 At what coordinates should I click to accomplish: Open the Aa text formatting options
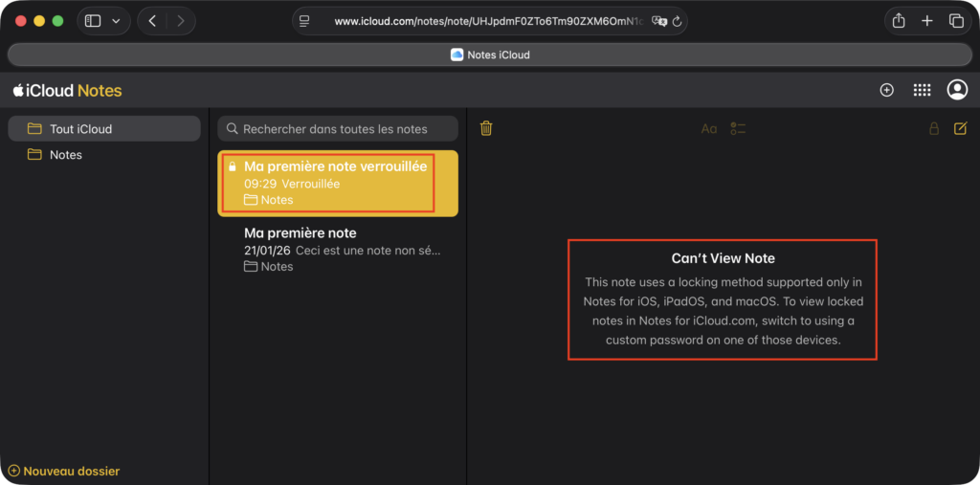pos(708,128)
